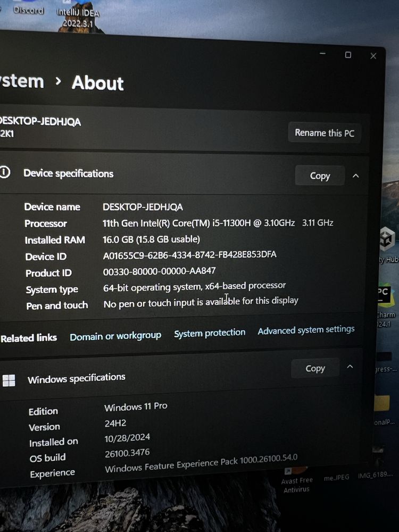Image resolution: width=399 pixels, height=532 pixels.
Task: Open the me.JPEG desktop file
Action: click(x=336, y=477)
